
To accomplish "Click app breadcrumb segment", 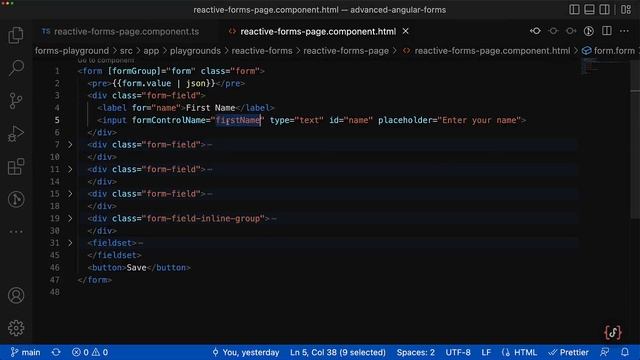I will 151,51.
